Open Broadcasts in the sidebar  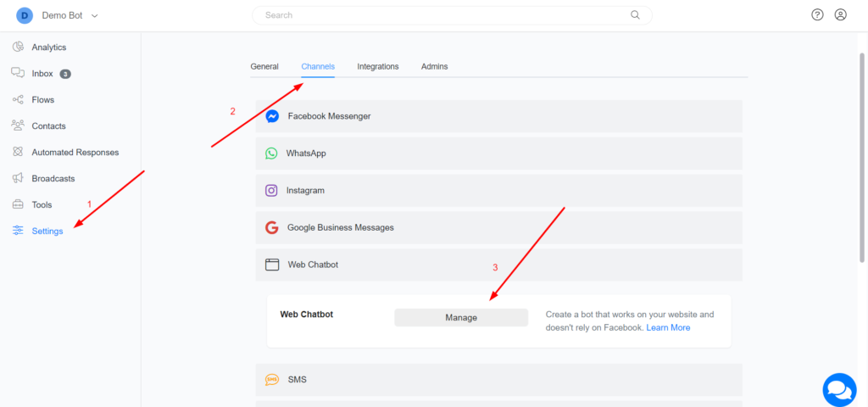click(x=53, y=178)
